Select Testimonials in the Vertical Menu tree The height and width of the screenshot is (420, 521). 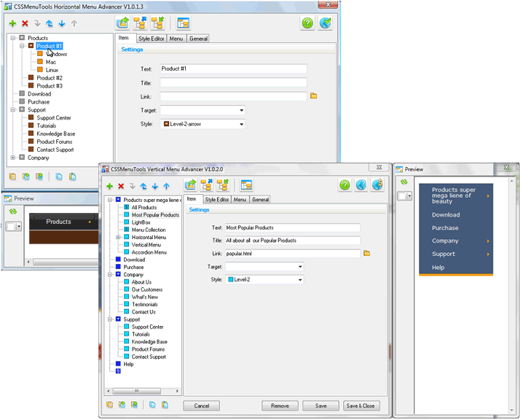coord(145,304)
